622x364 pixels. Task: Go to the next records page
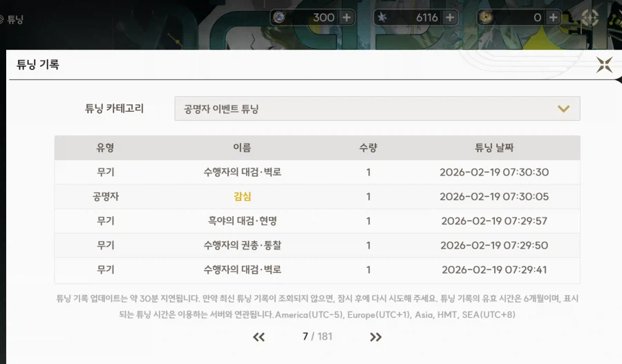376,337
